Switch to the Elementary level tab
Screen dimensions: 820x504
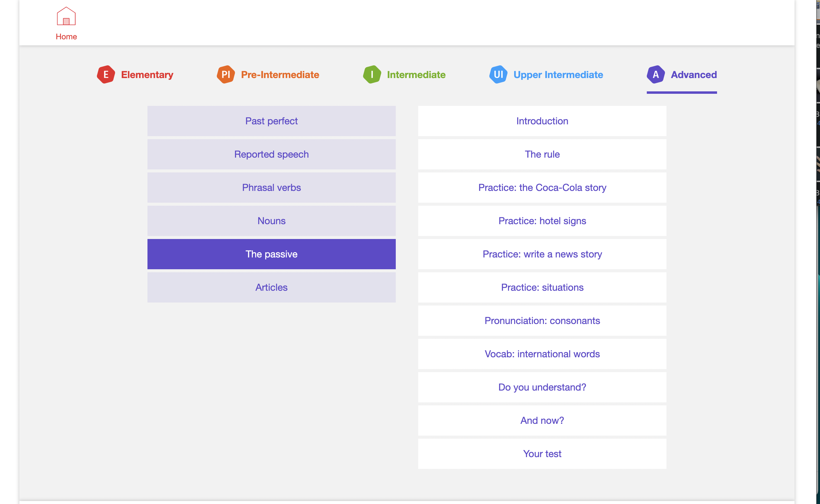tap(147, 75)
